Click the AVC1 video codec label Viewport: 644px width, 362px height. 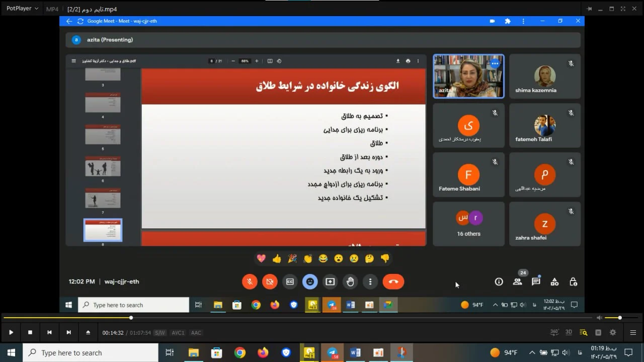coord(178,333)
